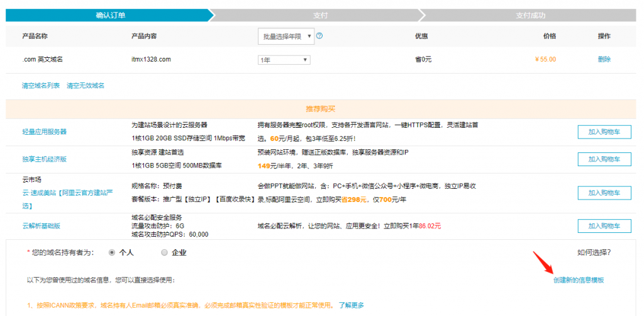Click 创建新的信息模板 link
This screenshot has width=644, height=316.
pos(578,280)
